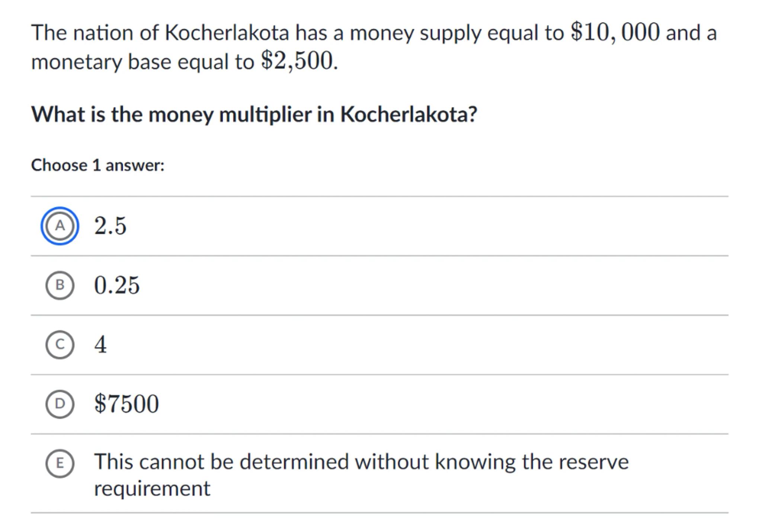Click the $2,500 monetary base figure
The width and height of the screenshot is (762, 532).
click(x=298, y=61)
